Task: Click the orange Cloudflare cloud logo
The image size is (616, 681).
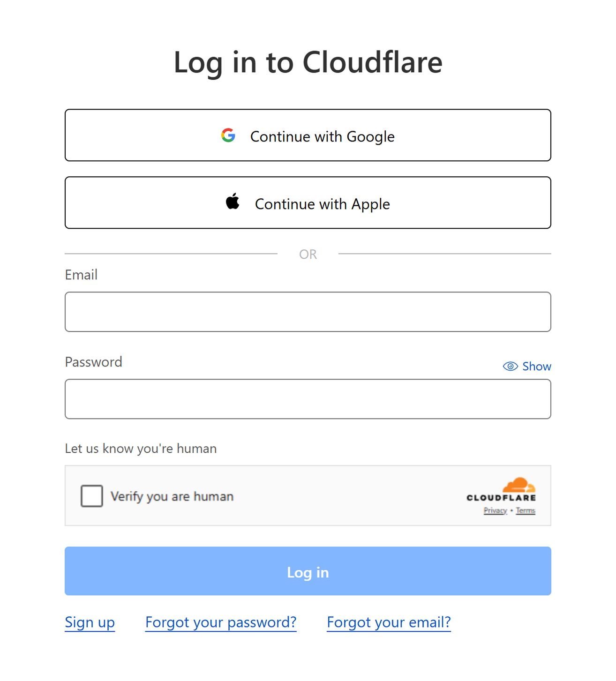Action: (x=519, y=486)
